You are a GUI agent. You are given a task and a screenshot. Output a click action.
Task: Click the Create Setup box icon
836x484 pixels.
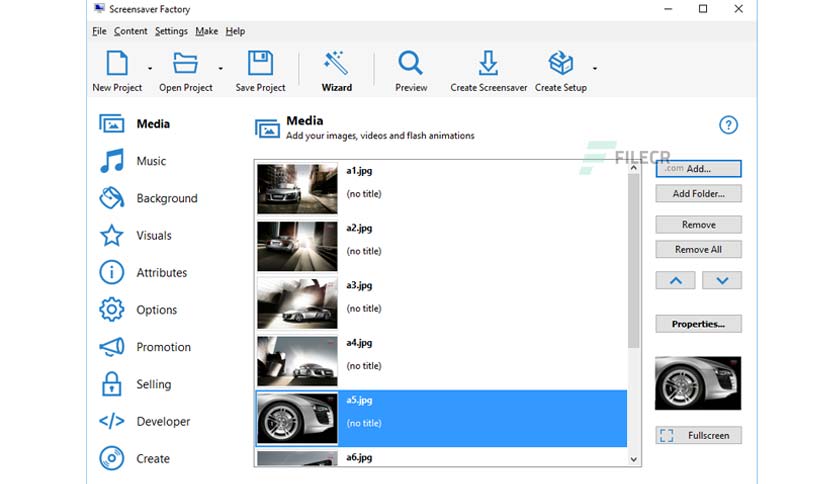coord(561,63)
